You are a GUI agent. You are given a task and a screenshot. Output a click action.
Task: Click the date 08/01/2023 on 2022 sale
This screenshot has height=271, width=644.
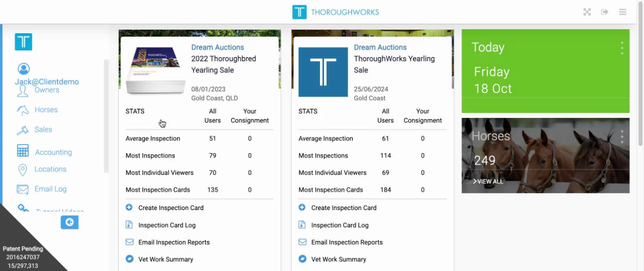208,89
